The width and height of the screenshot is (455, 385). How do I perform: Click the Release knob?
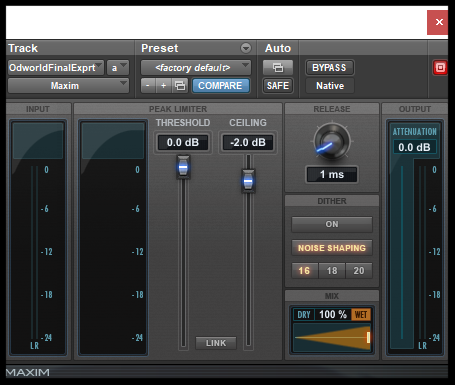point(332,141)
